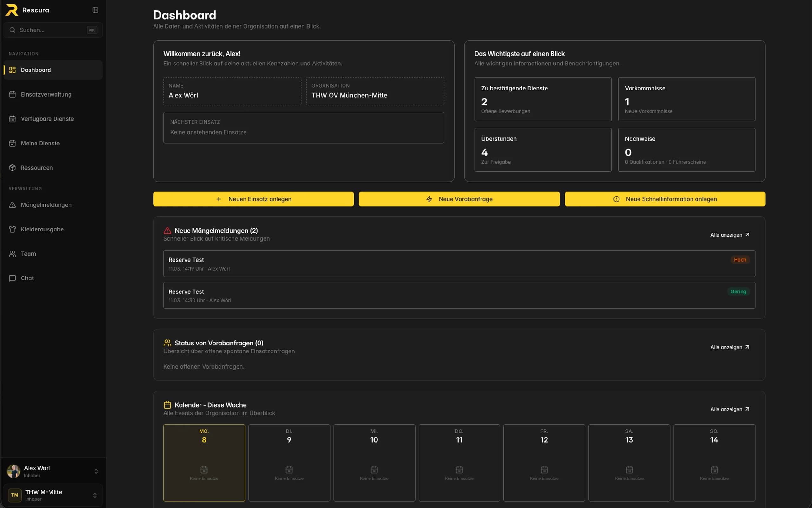Open the Vorkommnisse card
Viewport: 812px width, 508px height.
point(686,99)
